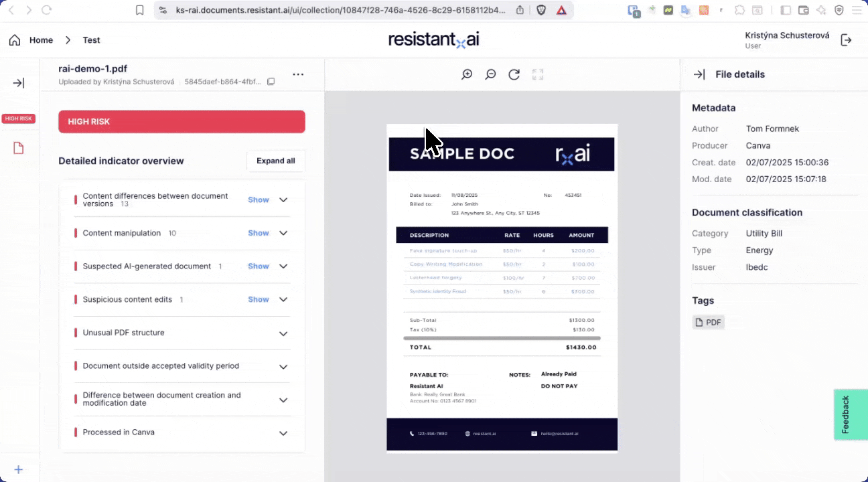This screenshot has height=482, width=868.
Task: Click the modification date 02/07/2025 15:07:18
Action: pos(786,179)
